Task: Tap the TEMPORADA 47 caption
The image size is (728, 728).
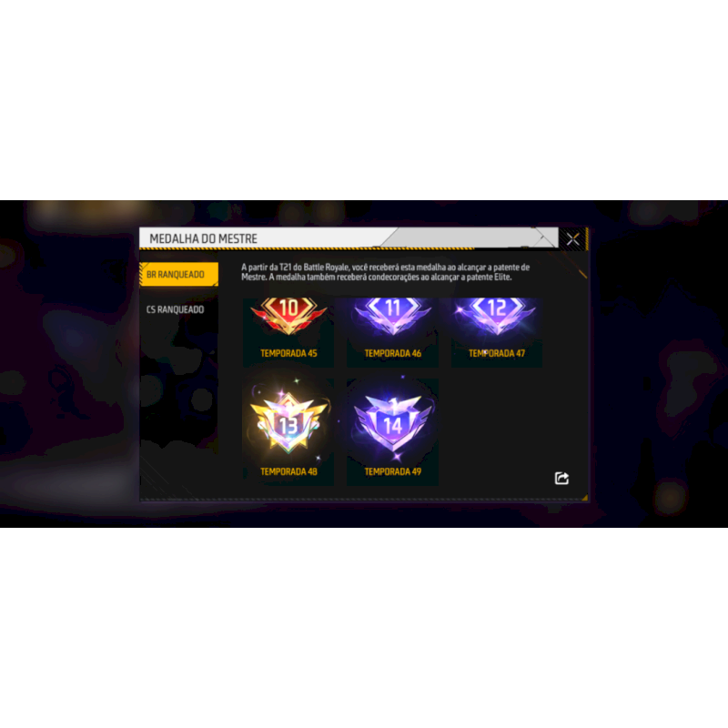Action: 496,353
